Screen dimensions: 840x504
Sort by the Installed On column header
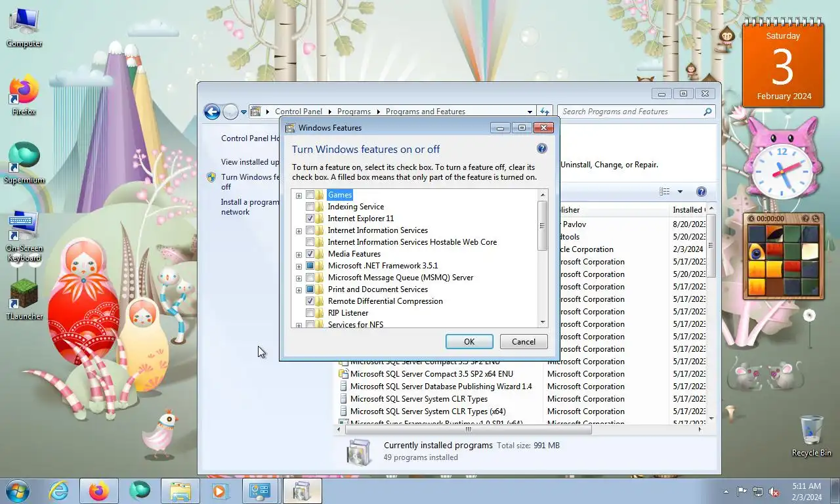point(687,210)
